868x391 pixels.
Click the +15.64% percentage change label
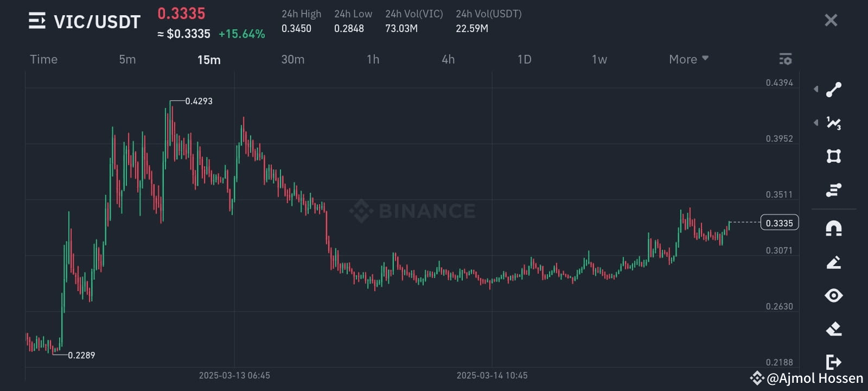coord(242,34)
